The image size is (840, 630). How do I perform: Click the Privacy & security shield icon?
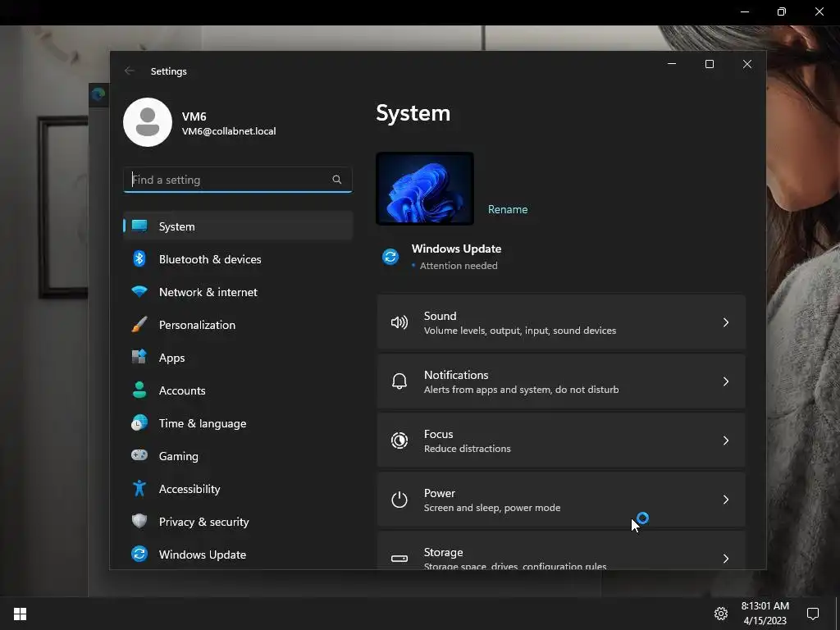point(139,521)
